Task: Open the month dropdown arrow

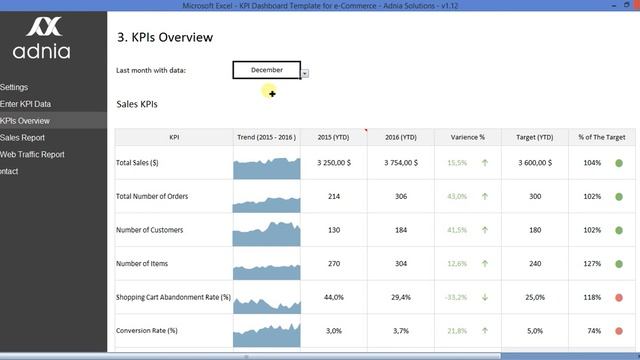Action: click(x=305, y=73)
